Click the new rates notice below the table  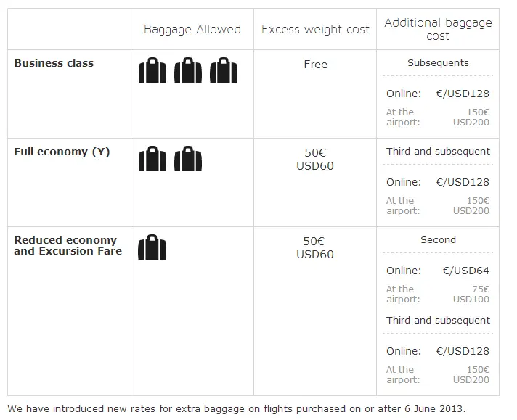point(237,409)
